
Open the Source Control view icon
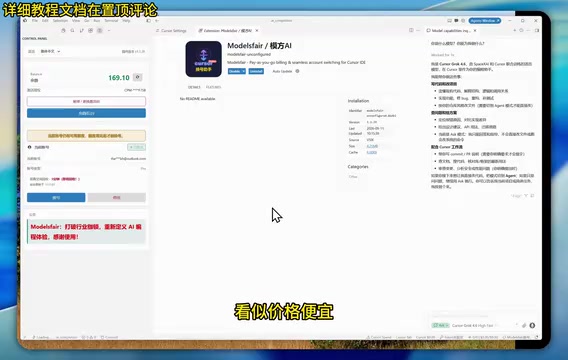pos(82,31)
